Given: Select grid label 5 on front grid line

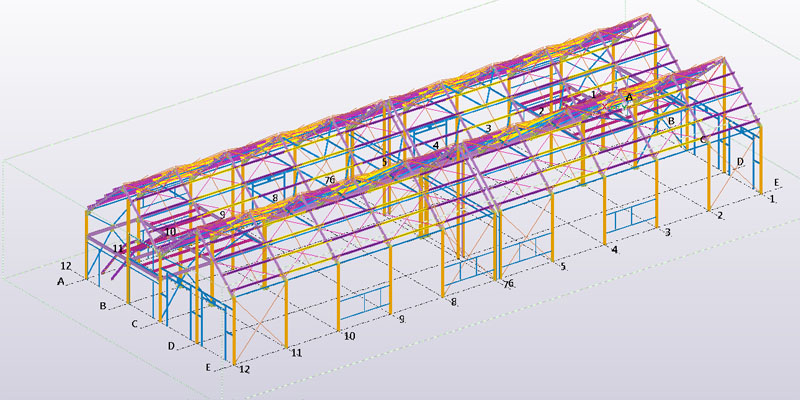Looking at the screenshot, I should click(x=563, y=267).
